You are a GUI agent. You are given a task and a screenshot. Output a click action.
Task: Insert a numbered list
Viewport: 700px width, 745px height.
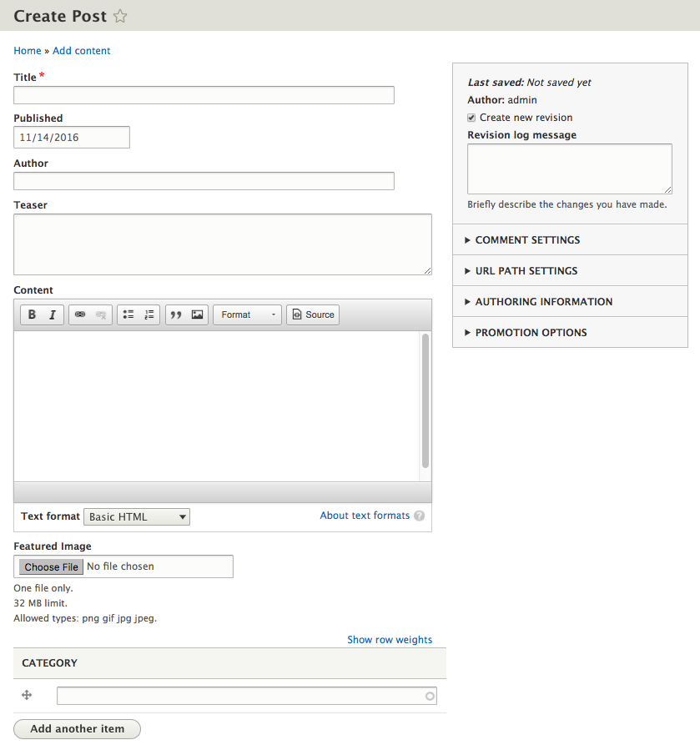tap(149, 315)
